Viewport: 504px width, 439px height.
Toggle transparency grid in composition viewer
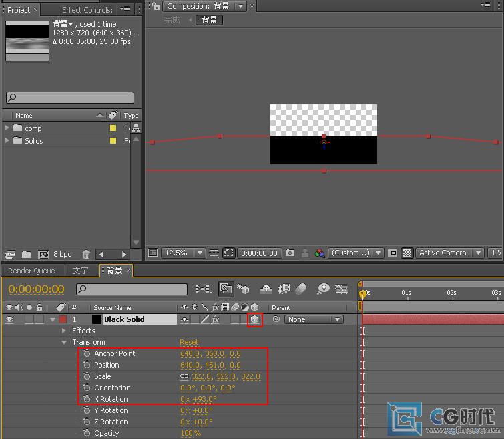click(x=407, y=253)
